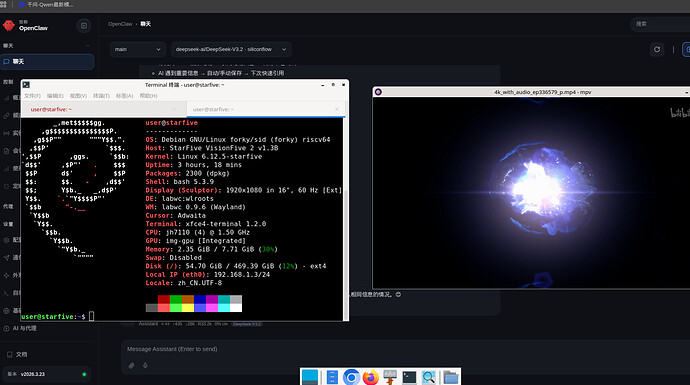This screenshot has width=690, height=385.
Task: Switch to the second user@starfive terminal tab
Action: (x=266, y=109)
